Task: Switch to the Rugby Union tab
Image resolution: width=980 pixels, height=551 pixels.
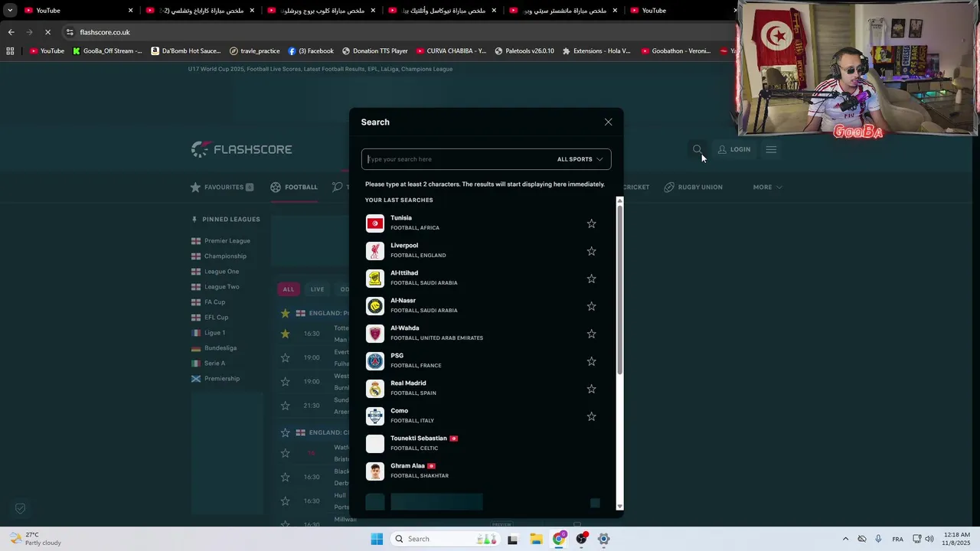Action: tap(693, 187)
